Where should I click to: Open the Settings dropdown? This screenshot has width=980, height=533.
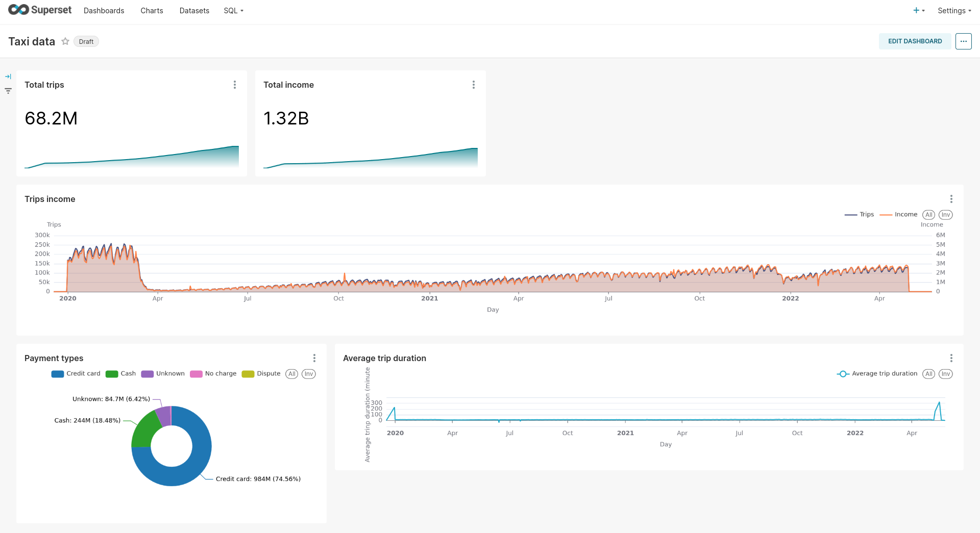coord(954,11)
